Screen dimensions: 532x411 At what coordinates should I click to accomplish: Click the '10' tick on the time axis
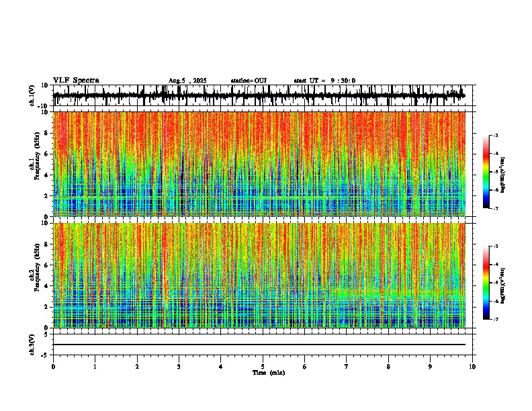pyautogui.click(x=472, y=367)
